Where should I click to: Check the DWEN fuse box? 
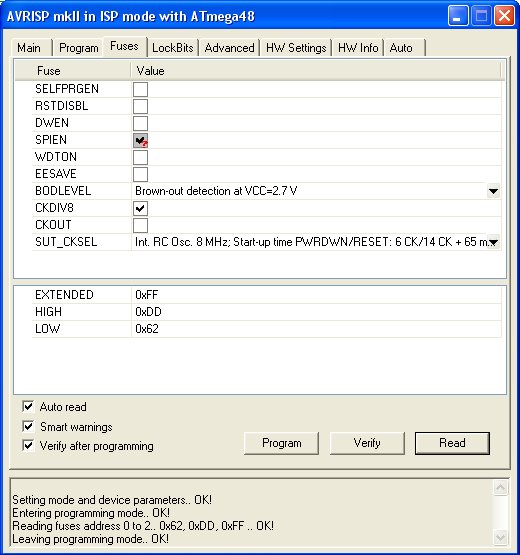(140, 123)
